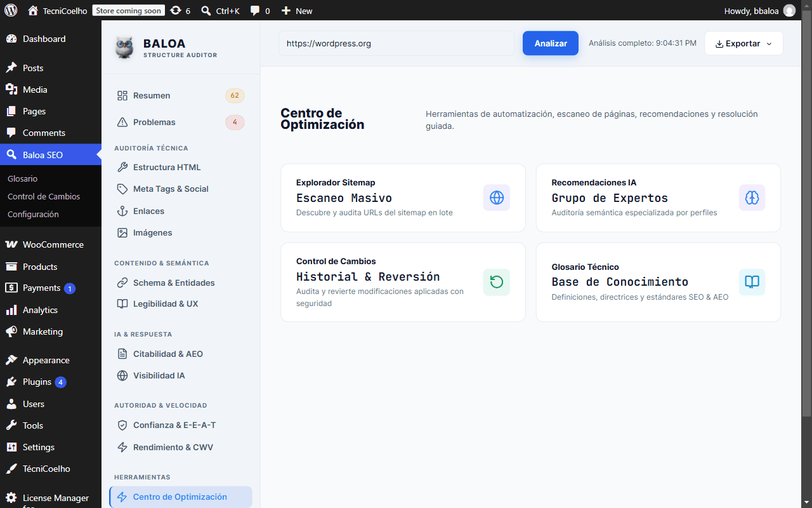Open the Grupo de Expertos card

pos(658,197)
